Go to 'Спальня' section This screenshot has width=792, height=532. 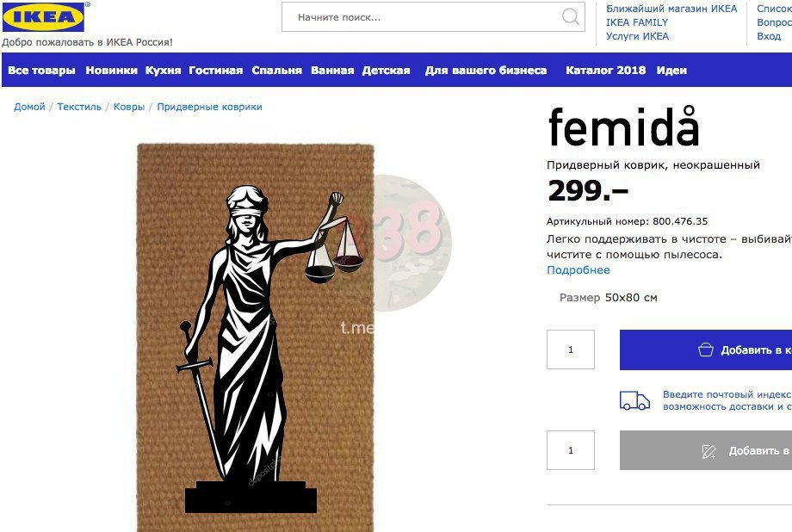277,71
